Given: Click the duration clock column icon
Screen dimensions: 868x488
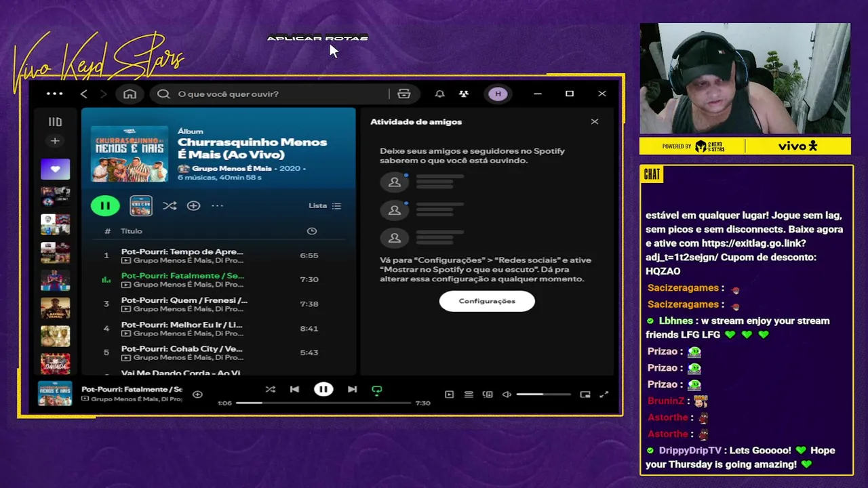Looking at the screenshot, I should click(x=312, y=231).
